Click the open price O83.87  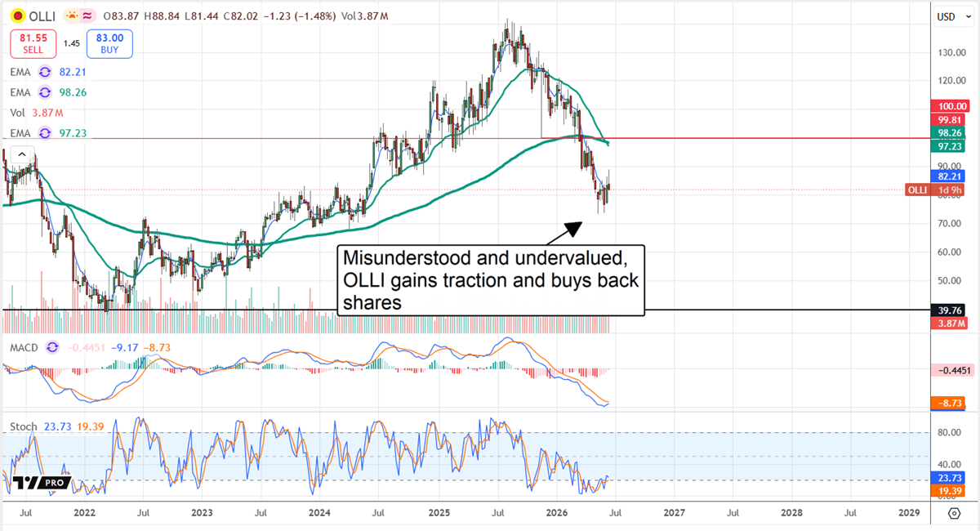(121, 15)
